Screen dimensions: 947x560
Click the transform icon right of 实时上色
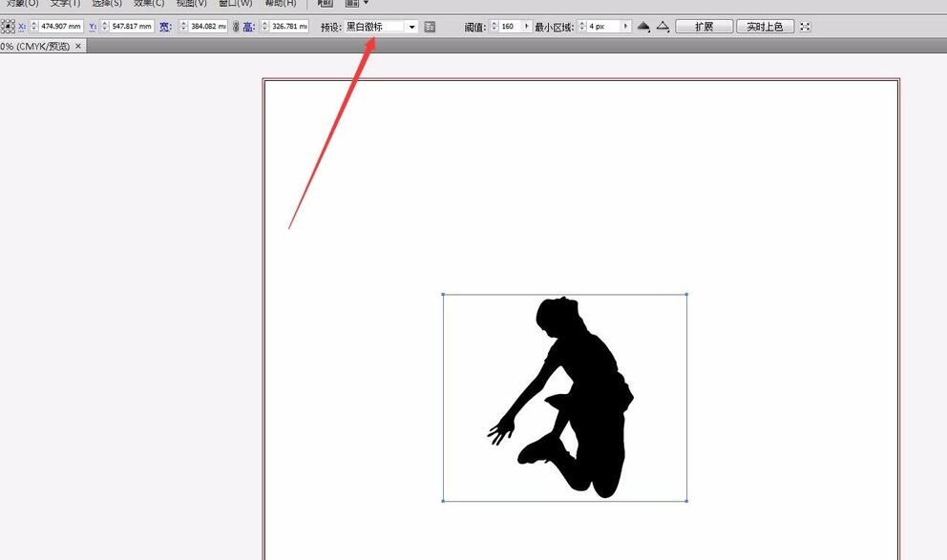click(x=805, y=27)
